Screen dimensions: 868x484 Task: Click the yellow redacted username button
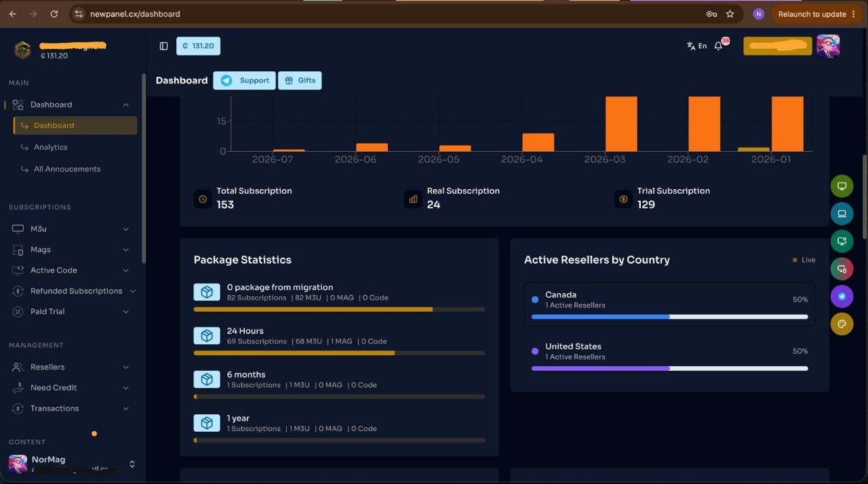[x=778, y=45]
